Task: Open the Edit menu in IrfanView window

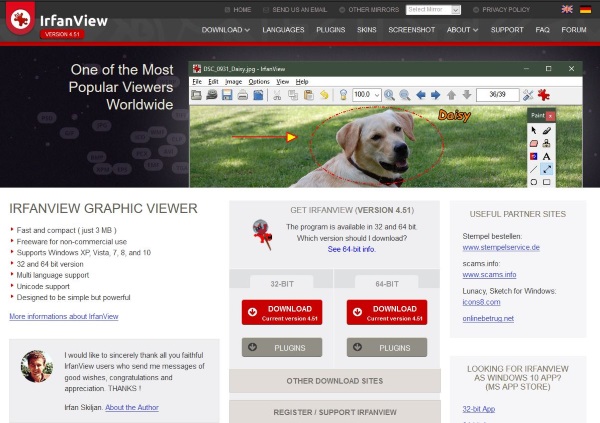Action: 213,82
